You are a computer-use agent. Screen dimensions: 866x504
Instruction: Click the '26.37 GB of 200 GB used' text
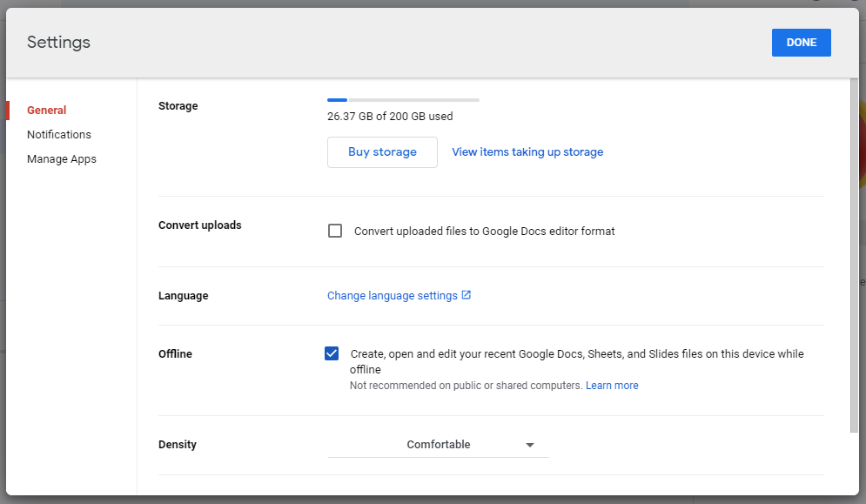[390, 116]
